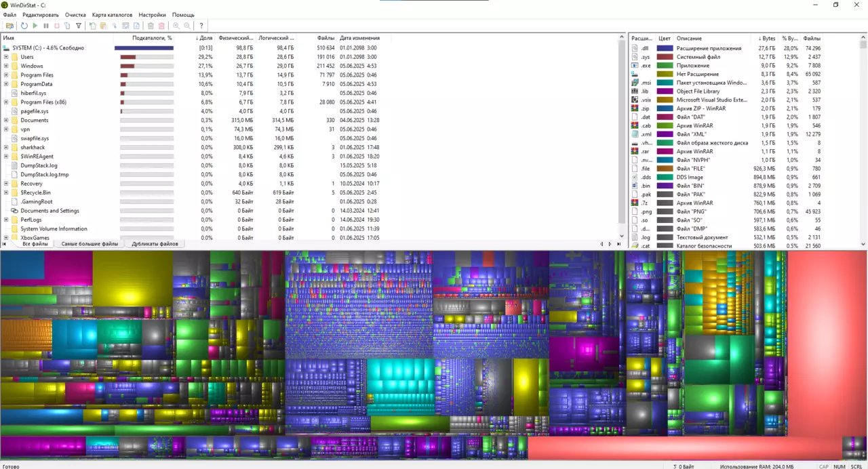This screenshot has width=868, height=469.
Task: Click the green Resume scan arrow
Action: [35, 26]
